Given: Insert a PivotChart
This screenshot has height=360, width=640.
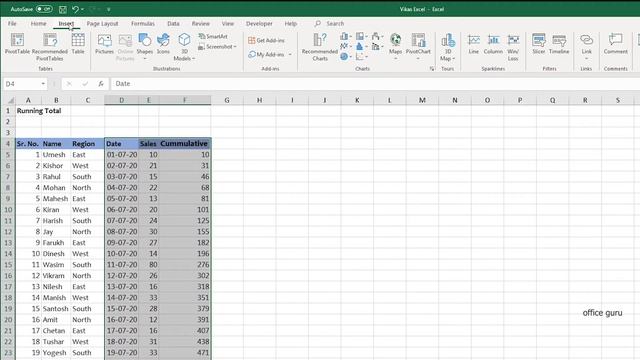Looking at the screenshot, I should 418,46.
